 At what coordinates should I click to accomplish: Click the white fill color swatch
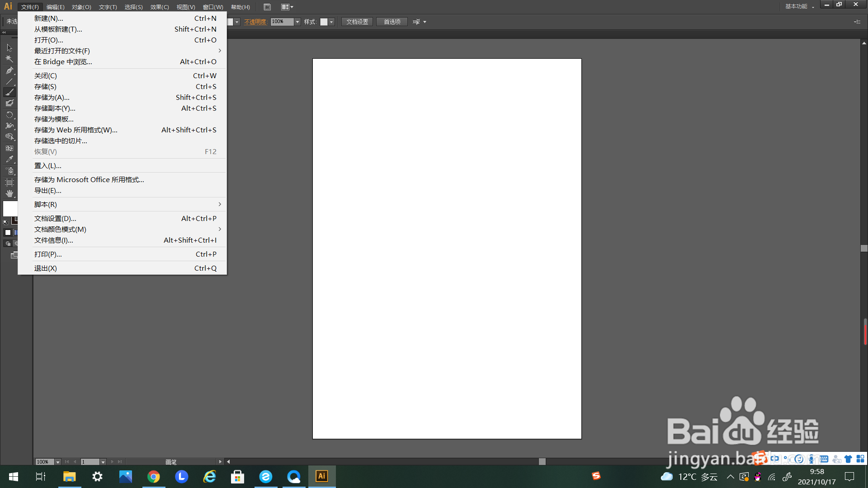point(9,208)
